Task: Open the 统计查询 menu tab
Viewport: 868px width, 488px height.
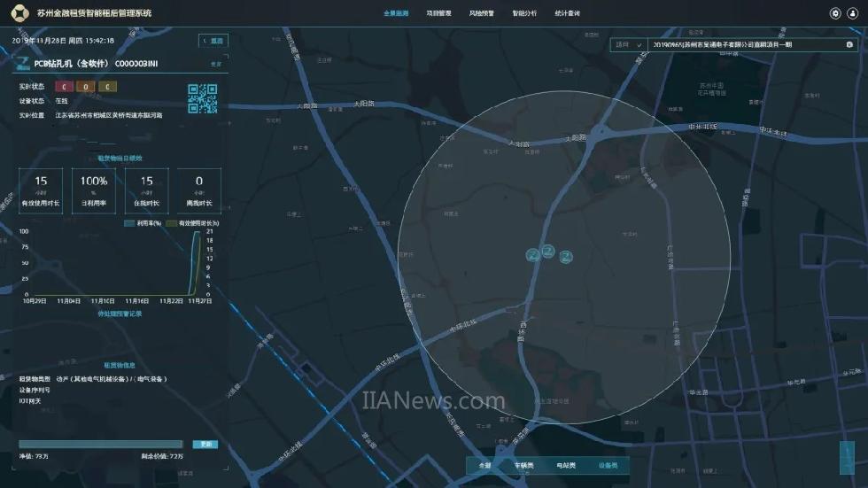Action: point(567,13)
